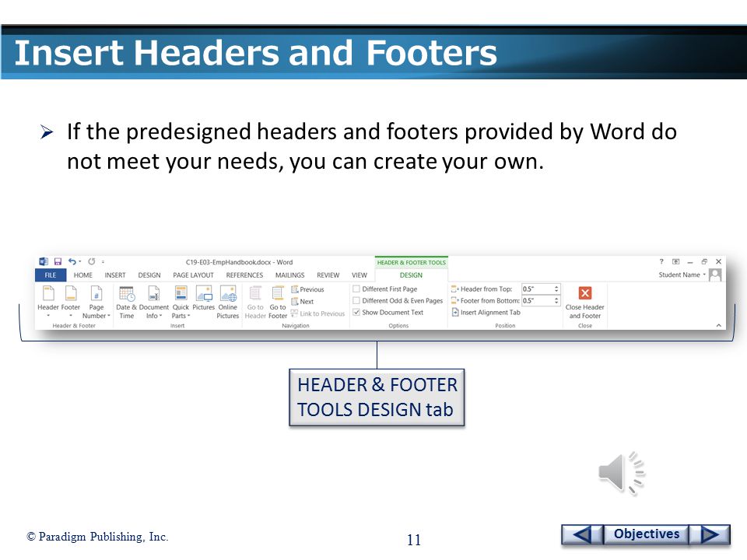The height and width of the screenshot is (560, 747).
Task: Jump to Next header section
Action: click(303, 302)
